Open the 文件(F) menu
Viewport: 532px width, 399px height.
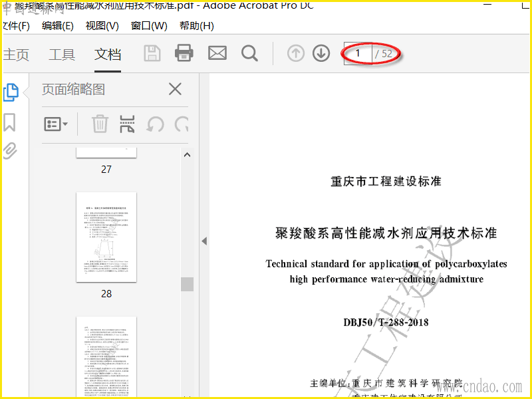(x=16, y=26)
